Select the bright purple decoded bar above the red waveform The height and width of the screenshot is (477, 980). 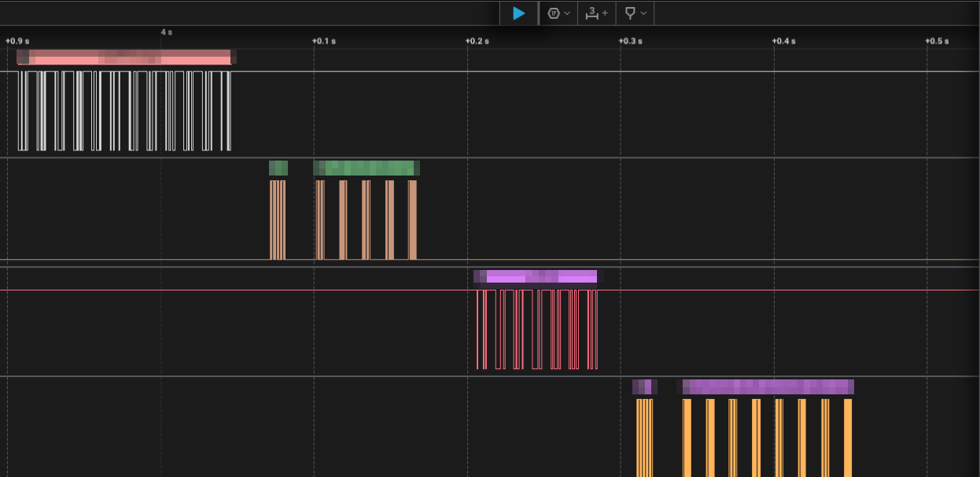pyautogui.click(x=535, y=276)
